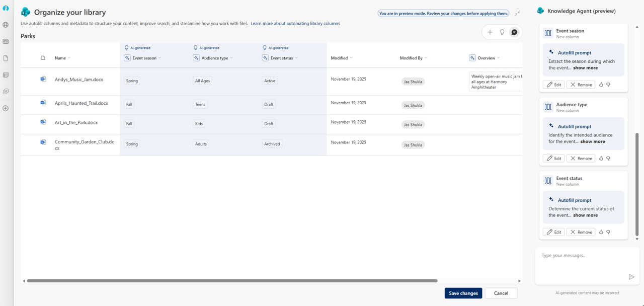Click the lightbulb suggestions icon
The height and width of the screenshot is (306, 644).
point(502,32)
